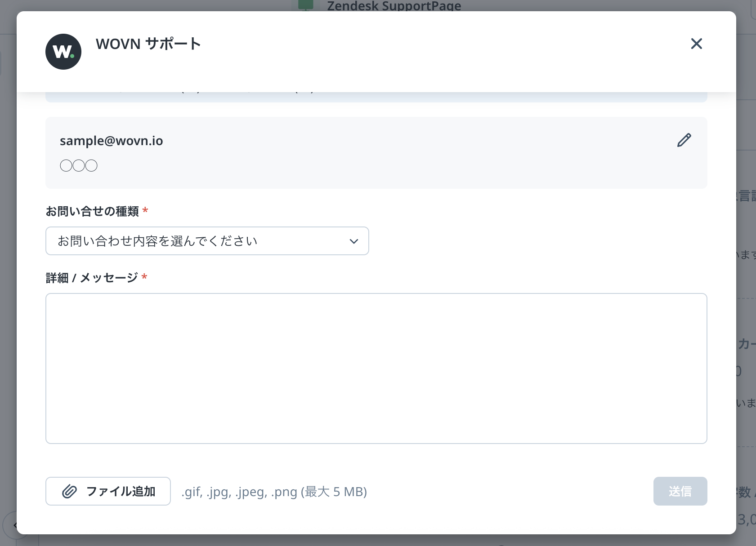This screenshot has width=756, height=546.
Task: Click the gray contact info card
Action: [x=376, y=175]
